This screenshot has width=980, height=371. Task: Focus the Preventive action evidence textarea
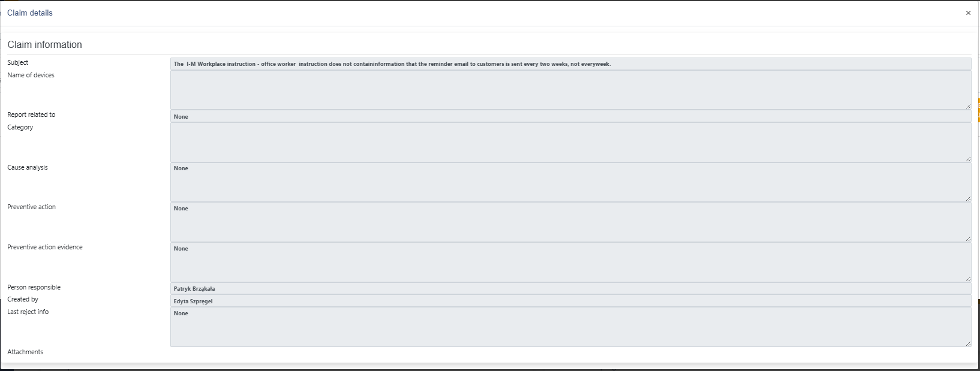coord(570,263)
